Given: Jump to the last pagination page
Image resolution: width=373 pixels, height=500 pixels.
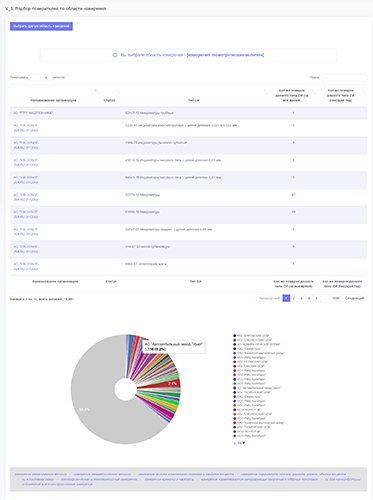Looking at the screenshot, I should (x=335, y=298).
